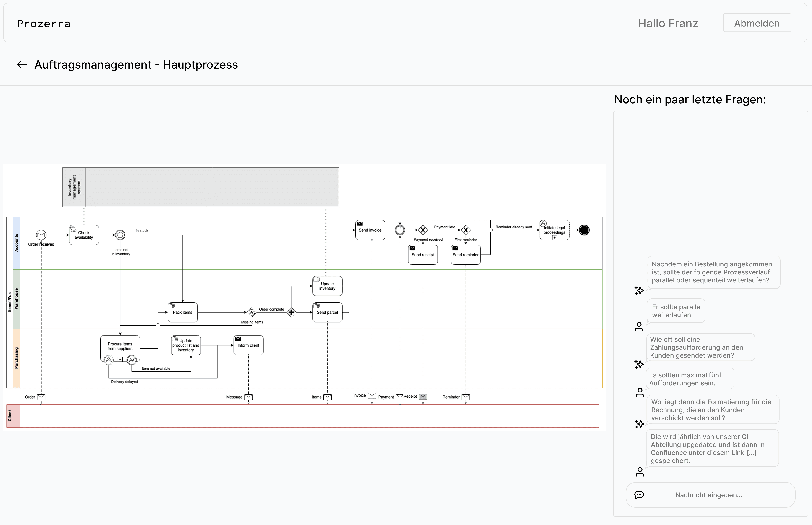Select the Pack items task box
The width and height of the screenshot is (812, 525).
(183, 312)
